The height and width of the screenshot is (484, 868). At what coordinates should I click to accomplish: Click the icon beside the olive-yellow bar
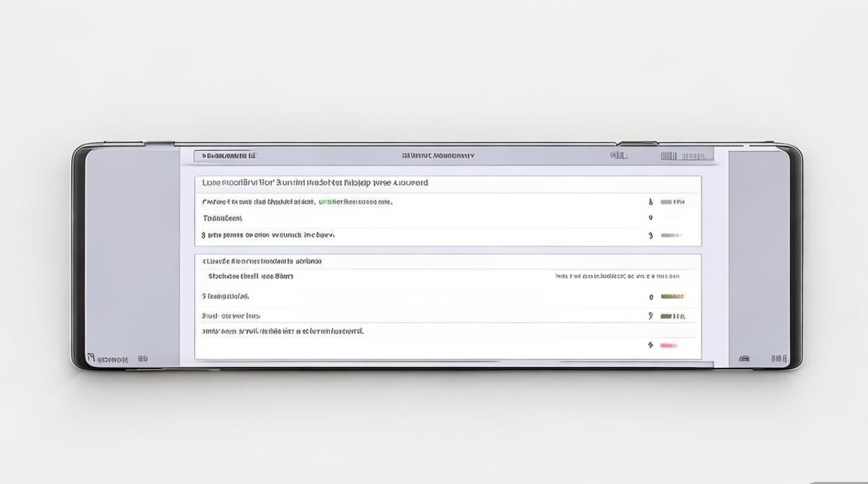pos(651,297)
